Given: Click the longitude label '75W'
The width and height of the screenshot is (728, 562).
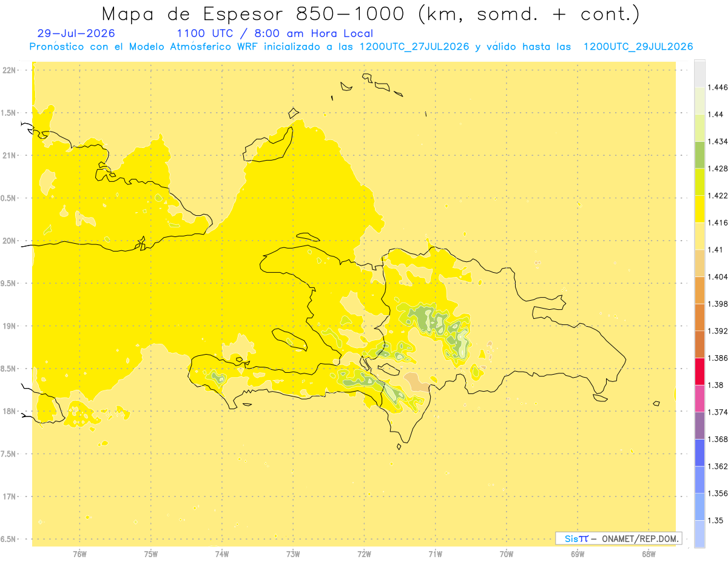Looking at the screenshot, I should point(151,554).
